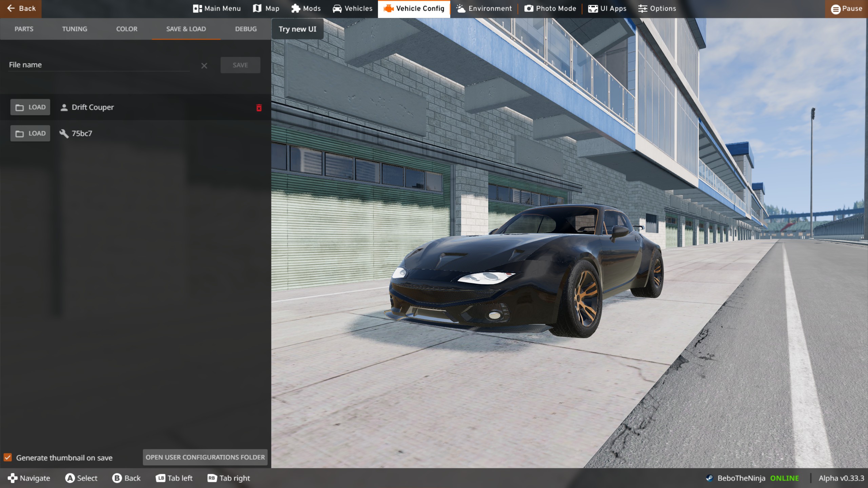Click the Vehicles car icon
The width and height of the screenshot is (868, 488).
[x=337, y=9]
